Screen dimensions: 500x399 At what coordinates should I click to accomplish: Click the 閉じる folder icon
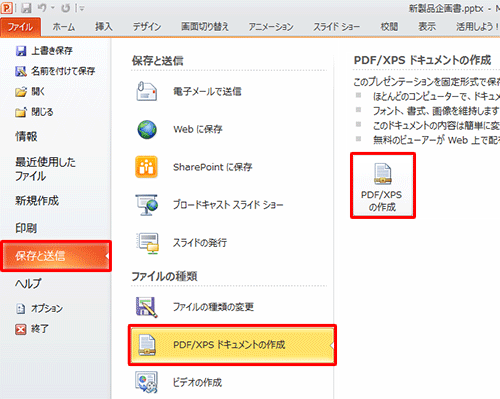point(21,112)
